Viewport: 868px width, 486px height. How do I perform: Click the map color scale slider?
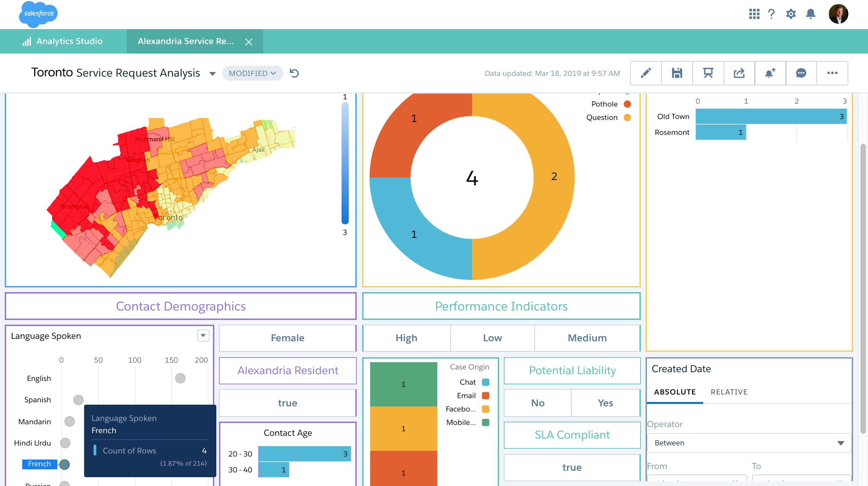point(345,163)
